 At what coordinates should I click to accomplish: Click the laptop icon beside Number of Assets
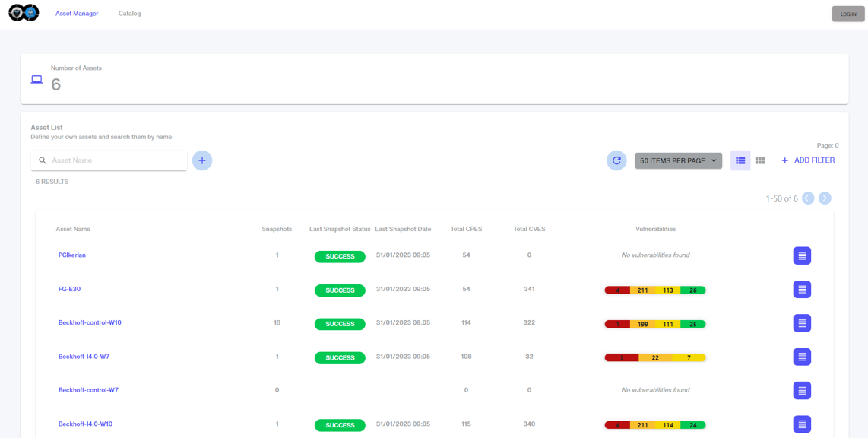point(36,80)
